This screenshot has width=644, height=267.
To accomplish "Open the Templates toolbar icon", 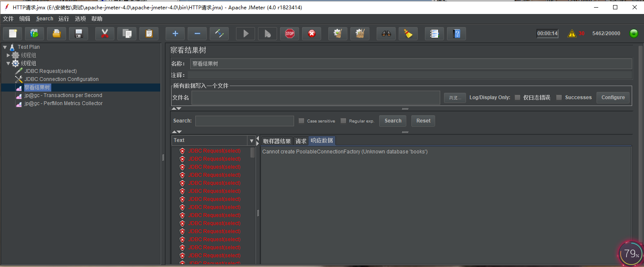I will coord(34,33).
